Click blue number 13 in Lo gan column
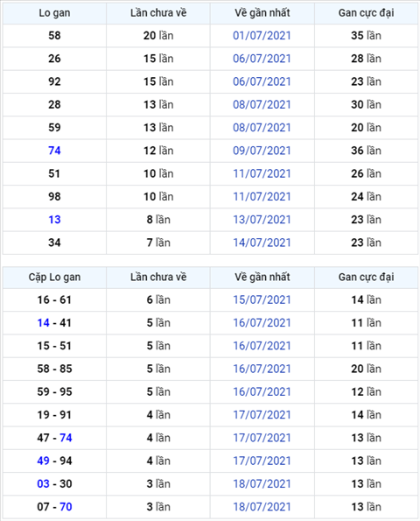Image resolution: width=420 pixels, height=521 pixels. [x=54, y=220]
